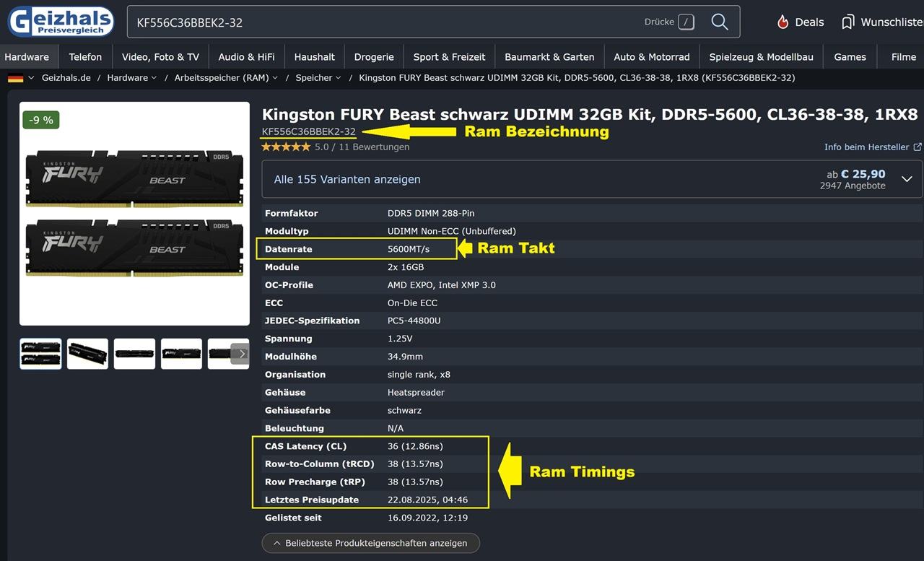Click the On-Die ECC value
Image resolution: width=924 pixels, height=561 pixels.
(x=413, y=303)
